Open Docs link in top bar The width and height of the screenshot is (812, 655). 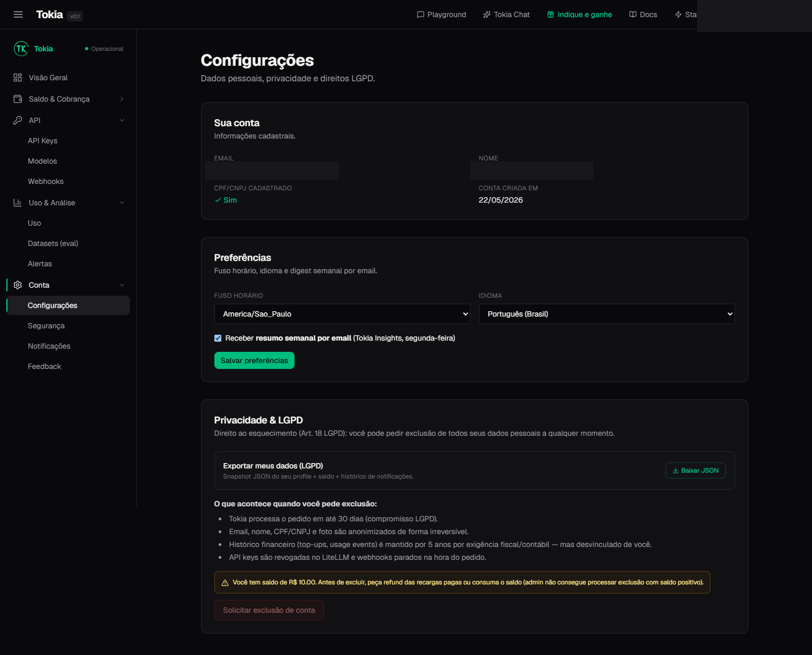pyautogui.click(x=643, y=14)
